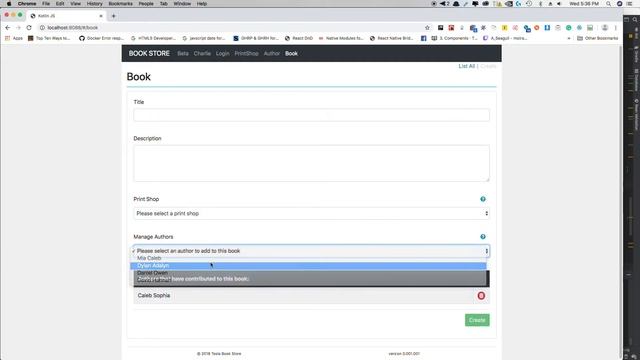Open the Help menu in menu bar
This screenshot has width=640, height=360.
[x=202, y=4]
